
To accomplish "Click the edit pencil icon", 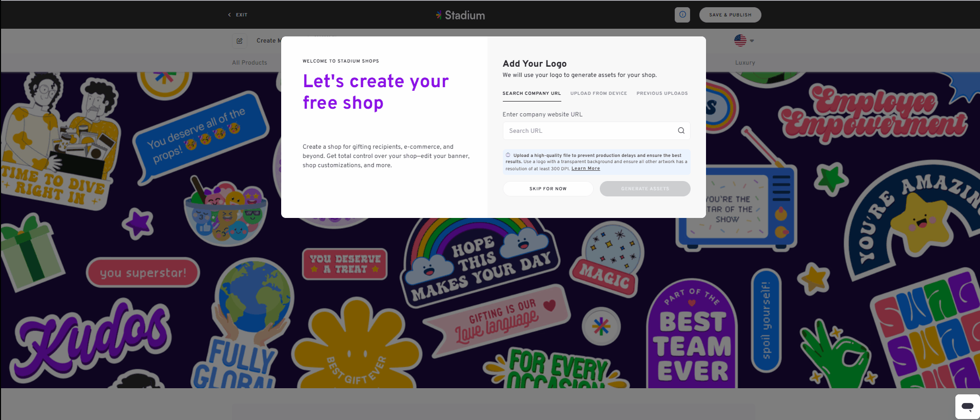I will pos(240,41).
